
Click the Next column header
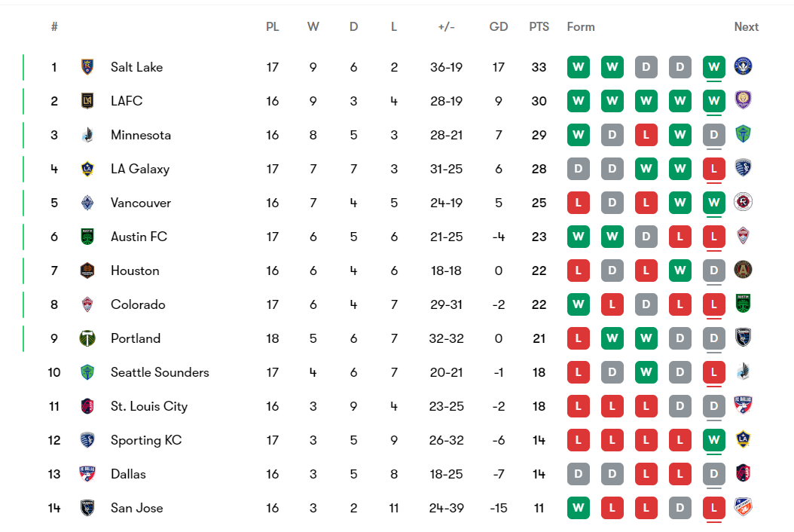(x=747, y=26)
